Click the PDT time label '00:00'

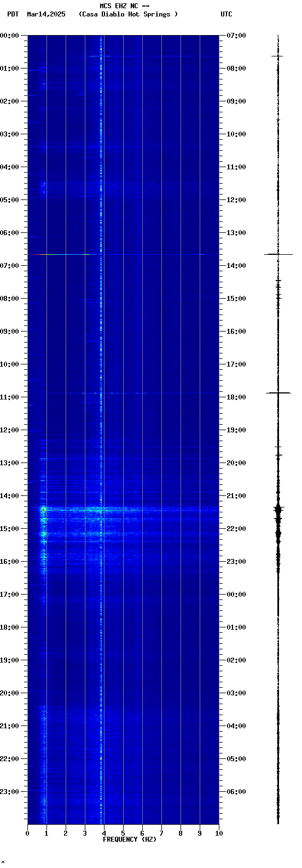pyautogui.click(x=9, y=36)
